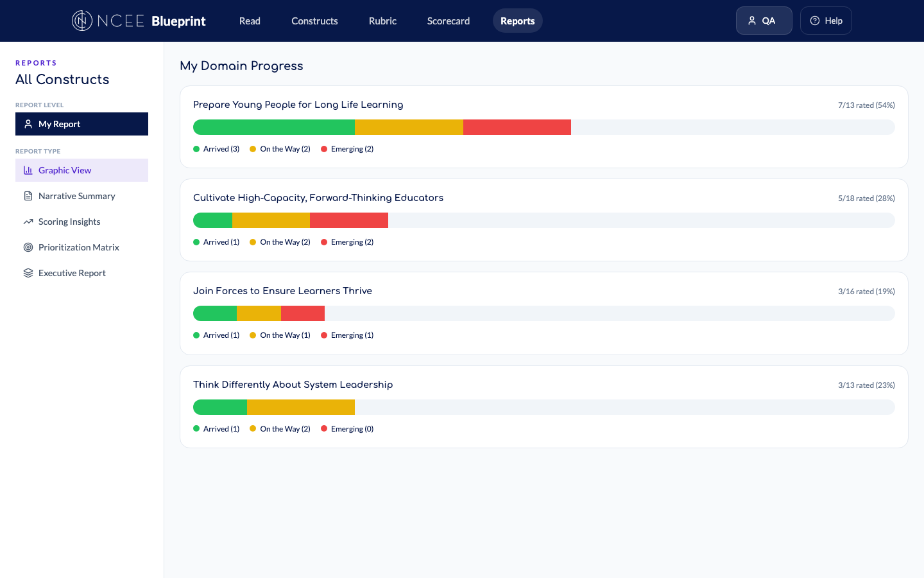Click the bar chart icon for Graphic View
This screenshot has width=924, height=578.
28,170
